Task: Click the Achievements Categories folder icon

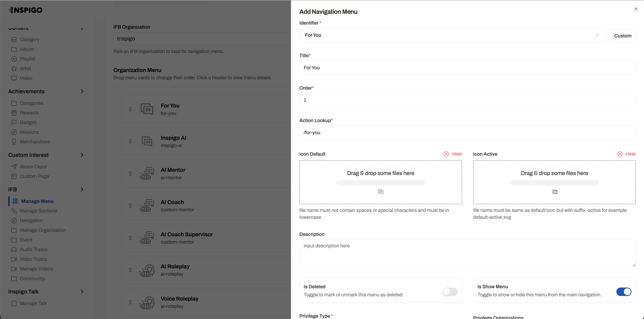Action: (14, 103)
